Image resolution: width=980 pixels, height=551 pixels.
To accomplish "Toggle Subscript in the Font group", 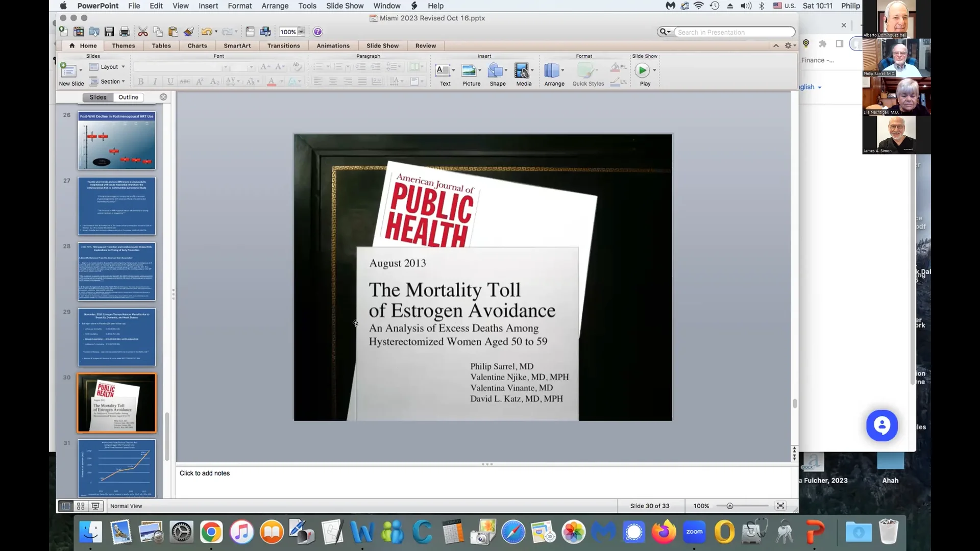I will 214,81.
